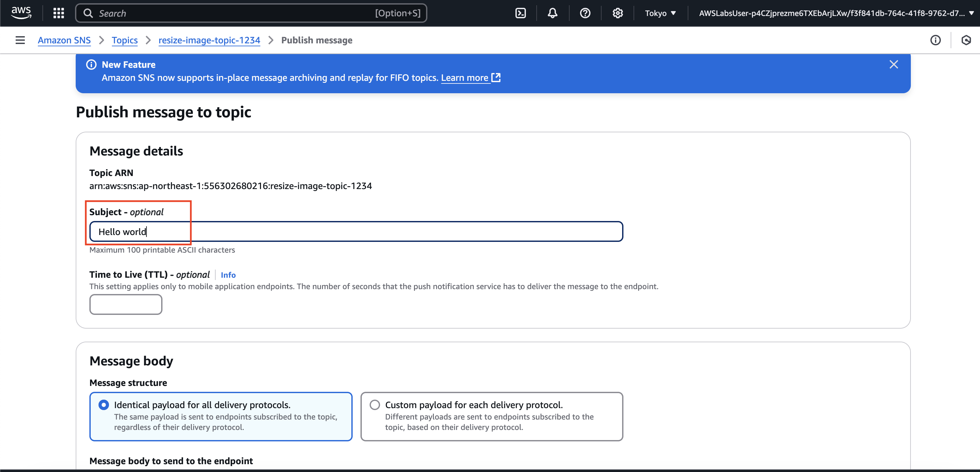980x472 pixels.
Task: Click the AWS logo home icon
Action: click(x=21, y=13)
